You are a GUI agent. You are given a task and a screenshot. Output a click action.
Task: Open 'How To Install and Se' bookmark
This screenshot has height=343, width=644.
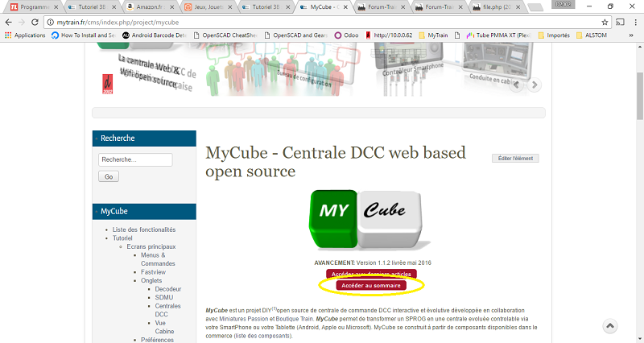[x=84, y=35]
